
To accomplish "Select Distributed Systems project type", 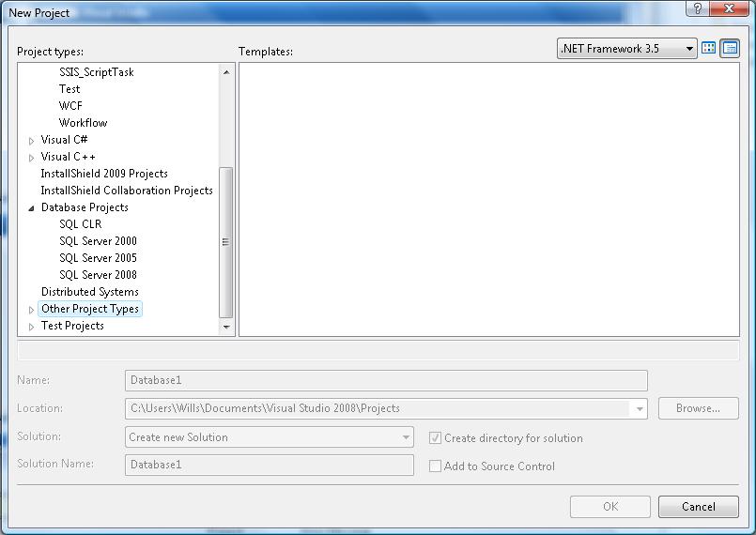I will tap(89, 292).
